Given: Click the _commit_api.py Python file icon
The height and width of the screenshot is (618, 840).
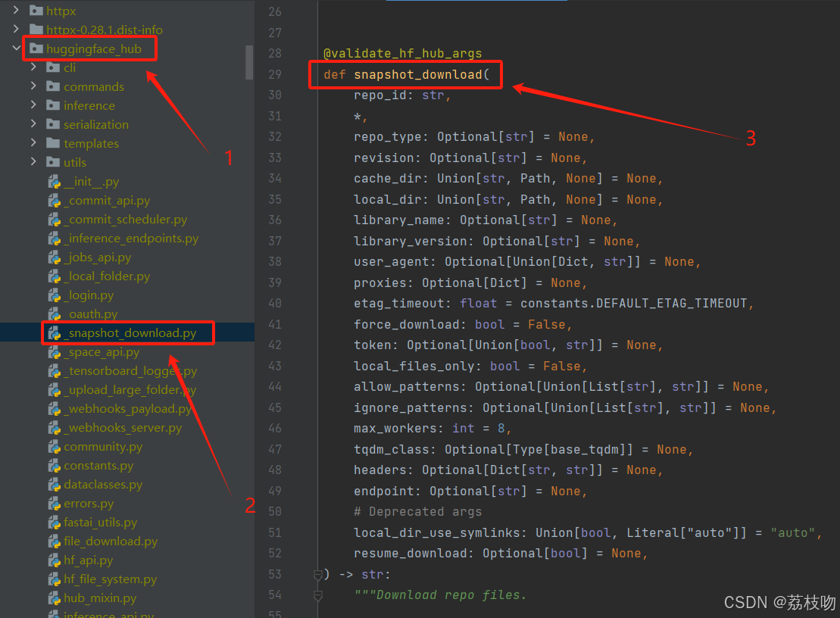Looking at the screenshot, I should (54, 201).
